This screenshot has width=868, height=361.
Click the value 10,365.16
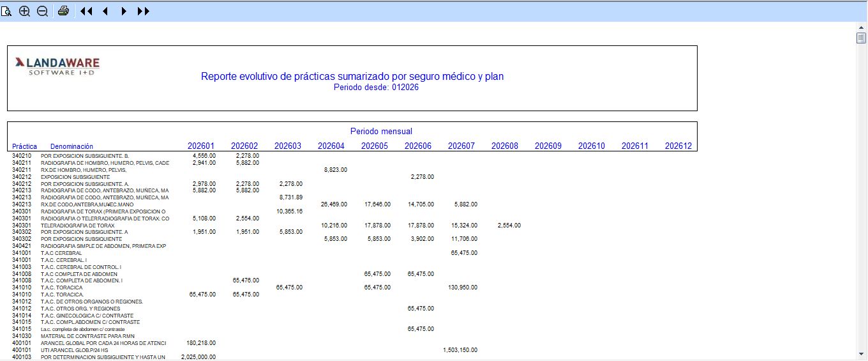point(290,211)
